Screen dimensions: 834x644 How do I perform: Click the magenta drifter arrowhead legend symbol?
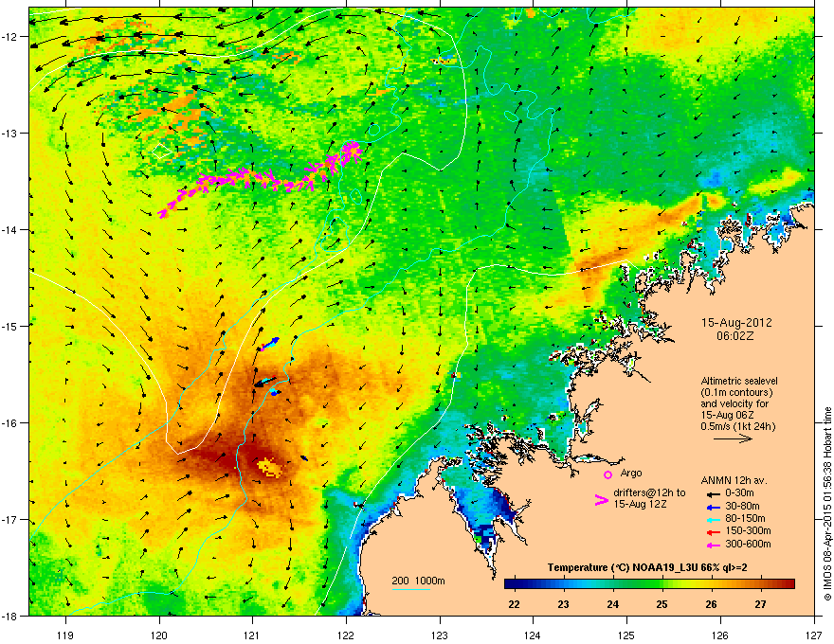(x=601, y=500)
